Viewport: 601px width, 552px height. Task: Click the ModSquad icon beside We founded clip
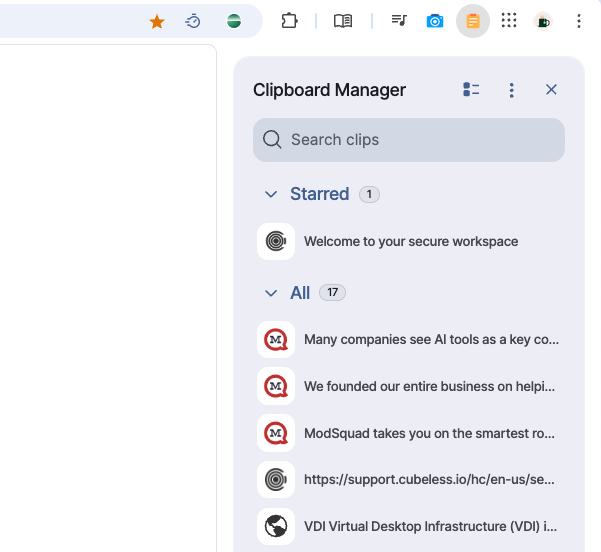276,386
